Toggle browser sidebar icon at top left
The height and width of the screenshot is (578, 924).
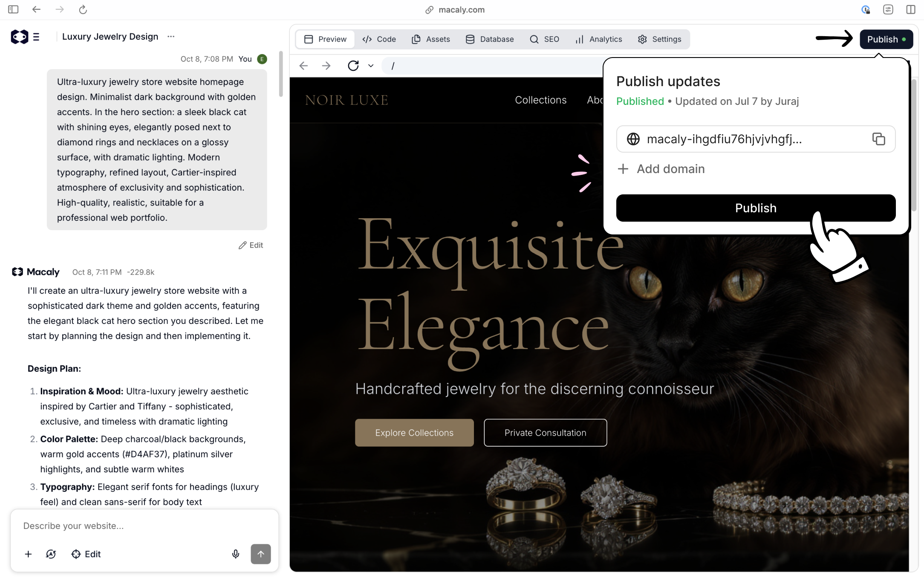pyautogui.click(x=13, y=9)
